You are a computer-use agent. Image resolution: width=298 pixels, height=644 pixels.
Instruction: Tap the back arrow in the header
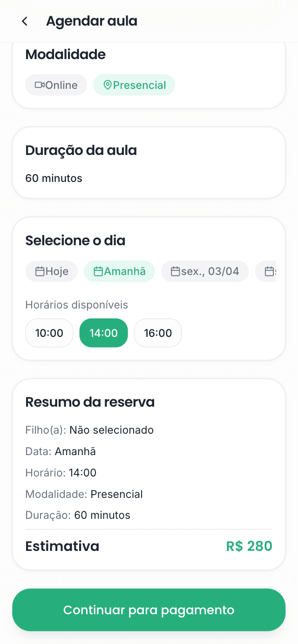click(25, 21)
